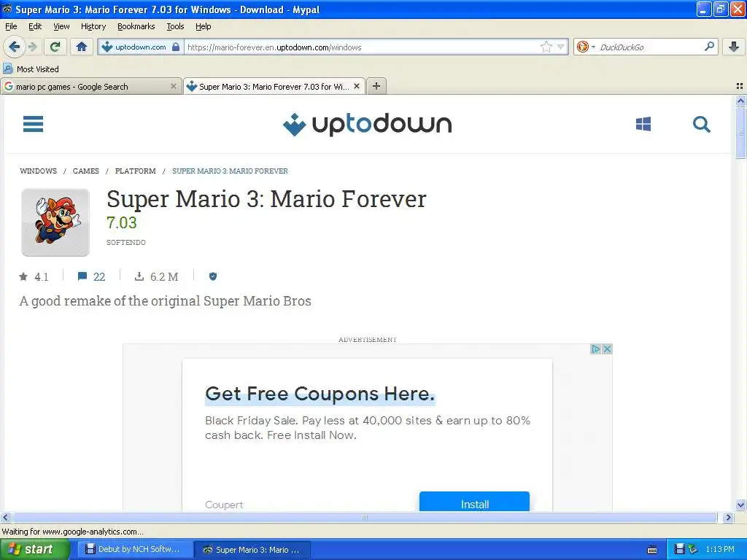This screenshot has width=747, height=560.
Task: Open the History menu
Action: pyautogui.click(x=93, y=26)
